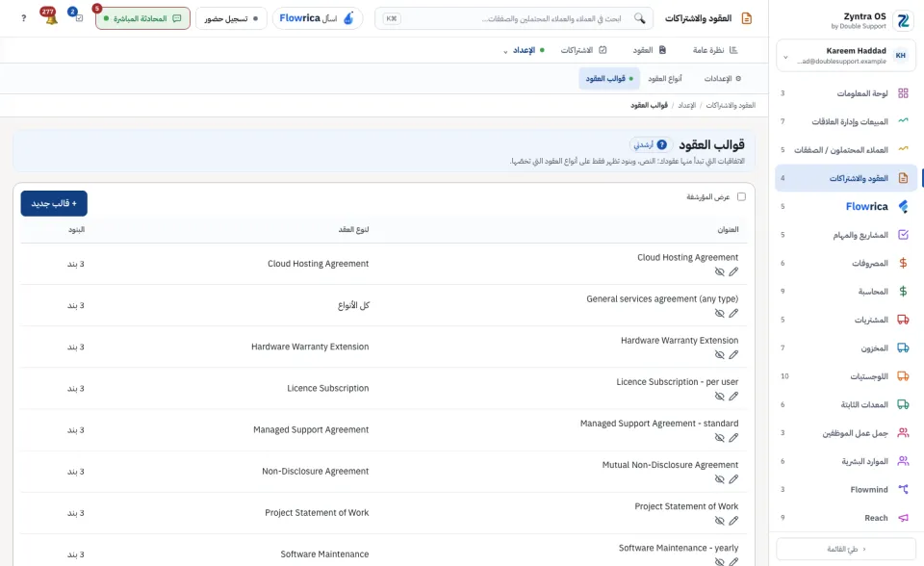Image resolution: width=924 pixels, height=566 pixels.
Task: Expand the Kareem Haddad account dropdown
Action: tap(785, 57)
